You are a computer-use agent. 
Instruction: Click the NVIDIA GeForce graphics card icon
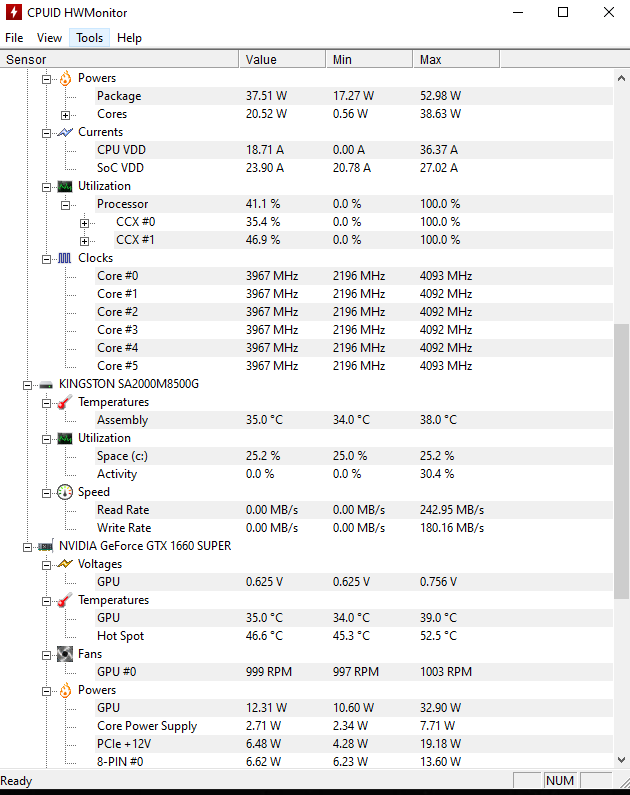pyautogui.click(x=46, y=547)
